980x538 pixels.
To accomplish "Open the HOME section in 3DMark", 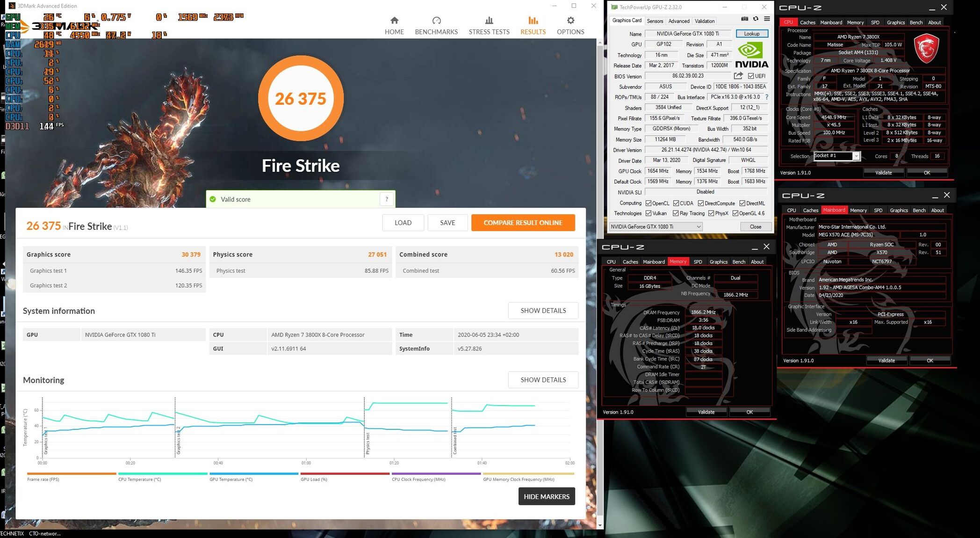I will click(x=394, y=26).
